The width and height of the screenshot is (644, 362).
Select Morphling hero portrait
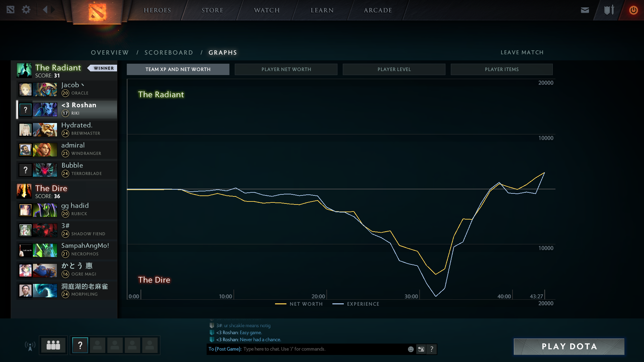pyautogui.click(x=45, y=291)
